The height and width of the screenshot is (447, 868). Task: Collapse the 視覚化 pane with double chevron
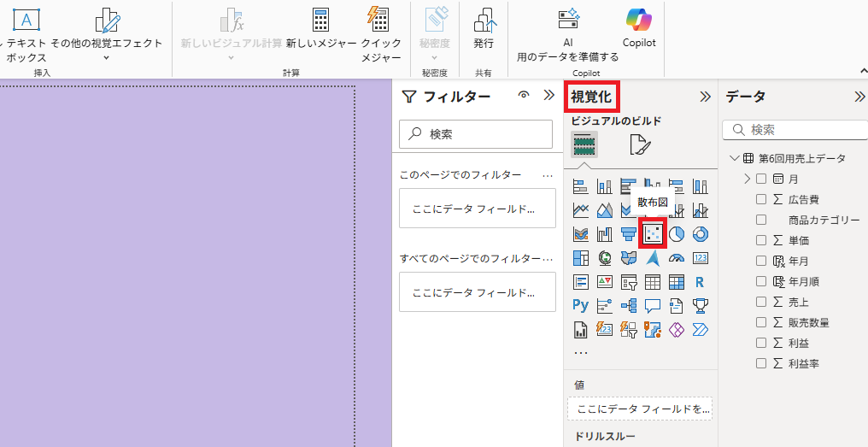(705, 97)
